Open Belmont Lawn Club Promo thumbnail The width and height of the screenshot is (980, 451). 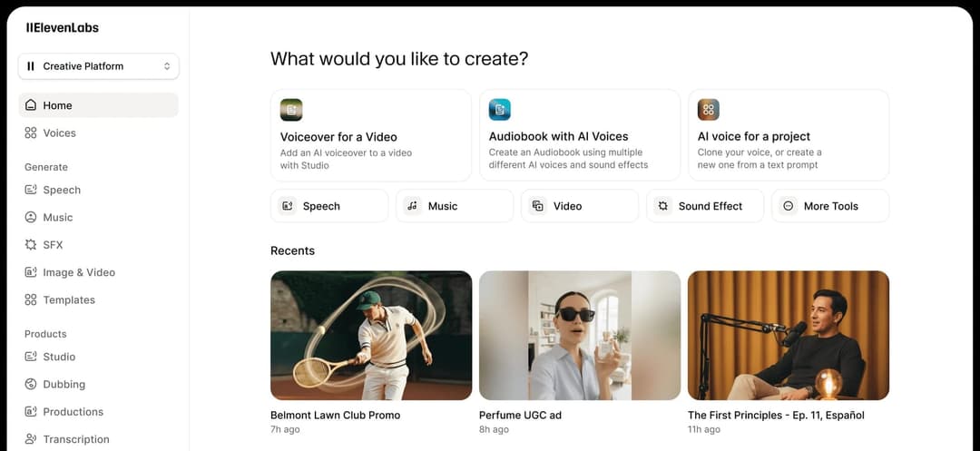coord(371,336)
